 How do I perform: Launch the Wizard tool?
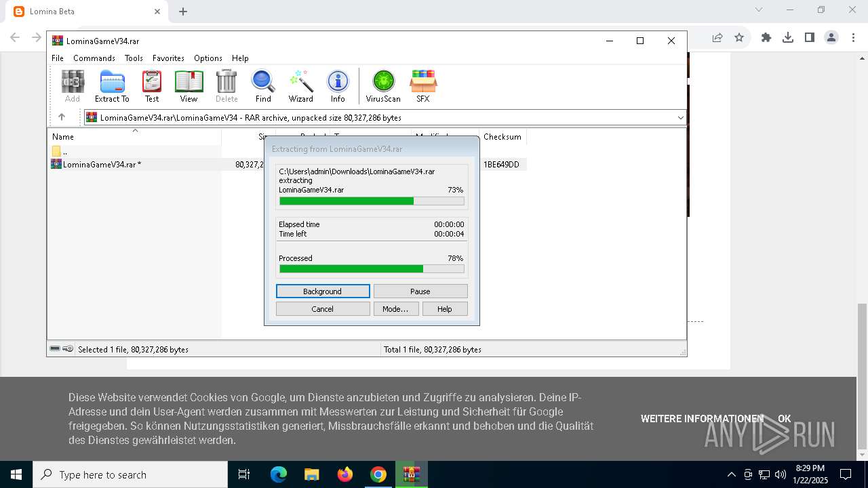tap(300, 86)
